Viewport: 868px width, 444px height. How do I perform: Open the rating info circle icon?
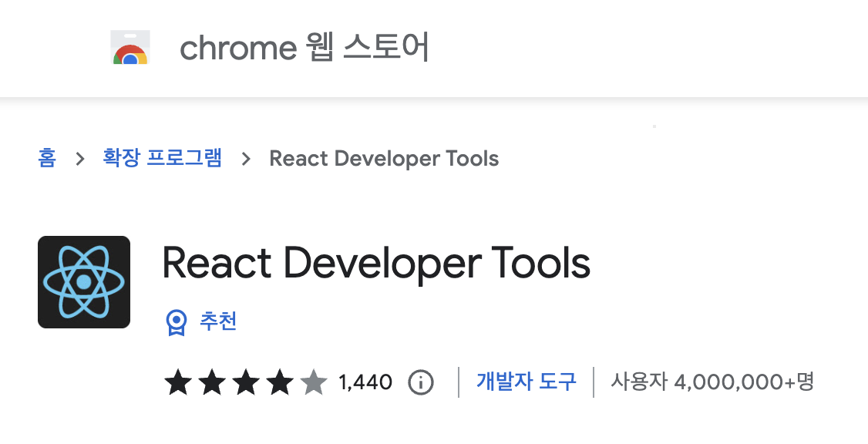click(421, 382)
